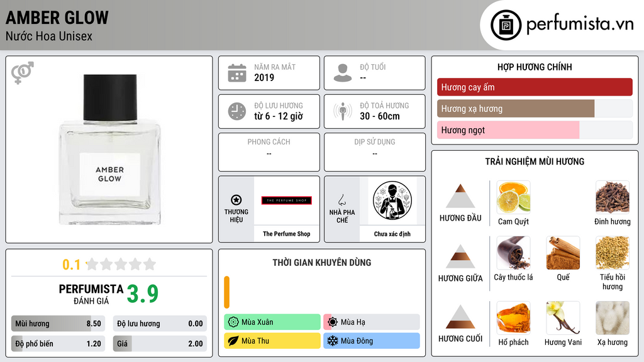The width and height of the screenshot is (644, 362).
Task: Click the Chưa xác định perfumer label
Action: pos(392,234)
